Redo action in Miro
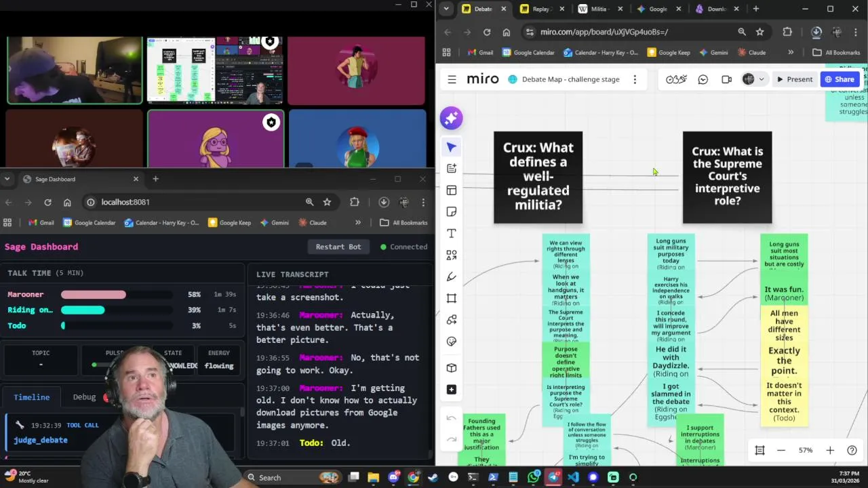The image size is (868, 488). tap(452, 440)
